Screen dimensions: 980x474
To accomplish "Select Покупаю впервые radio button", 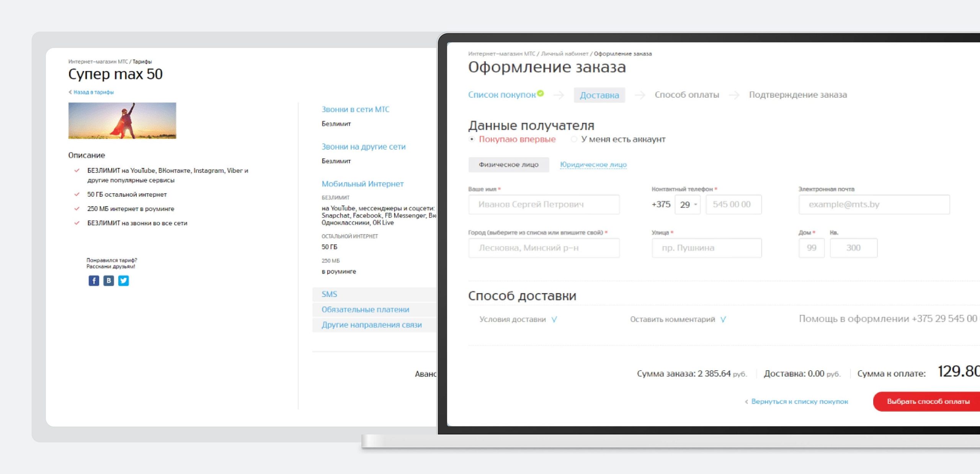I will click(472, 139).
